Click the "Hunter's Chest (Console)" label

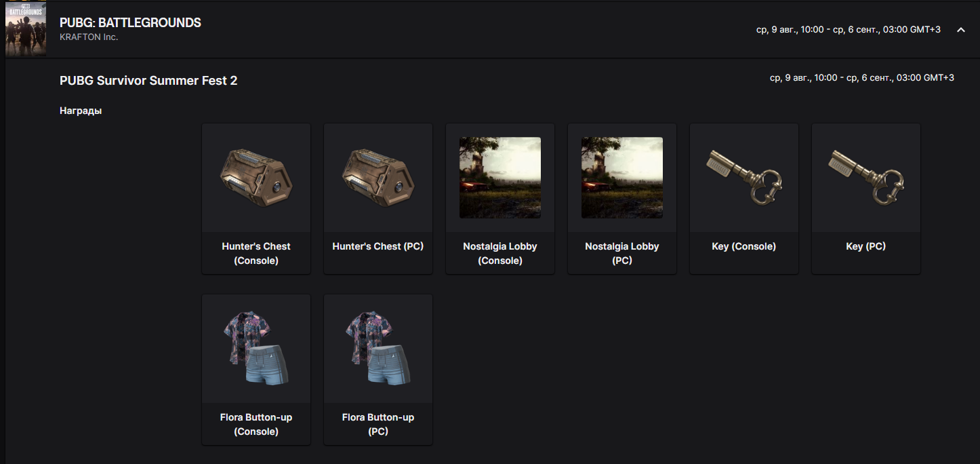(256, 253)
